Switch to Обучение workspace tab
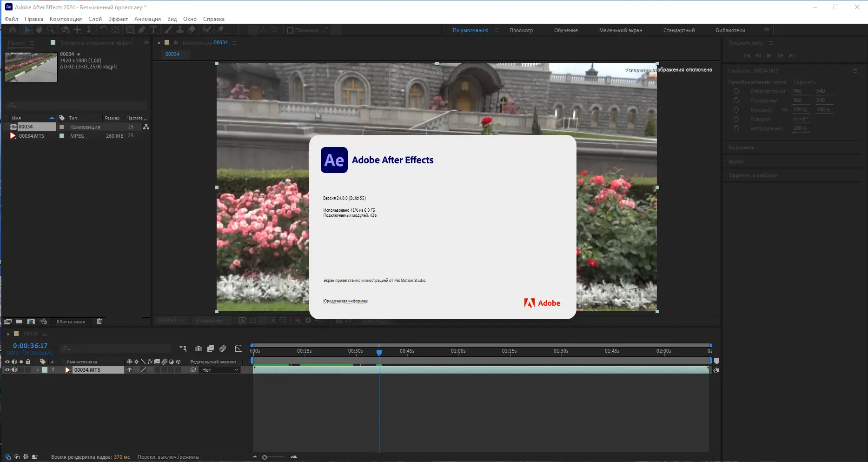Image resolution: width=868 pixels, height=462 pixels. 565,30
